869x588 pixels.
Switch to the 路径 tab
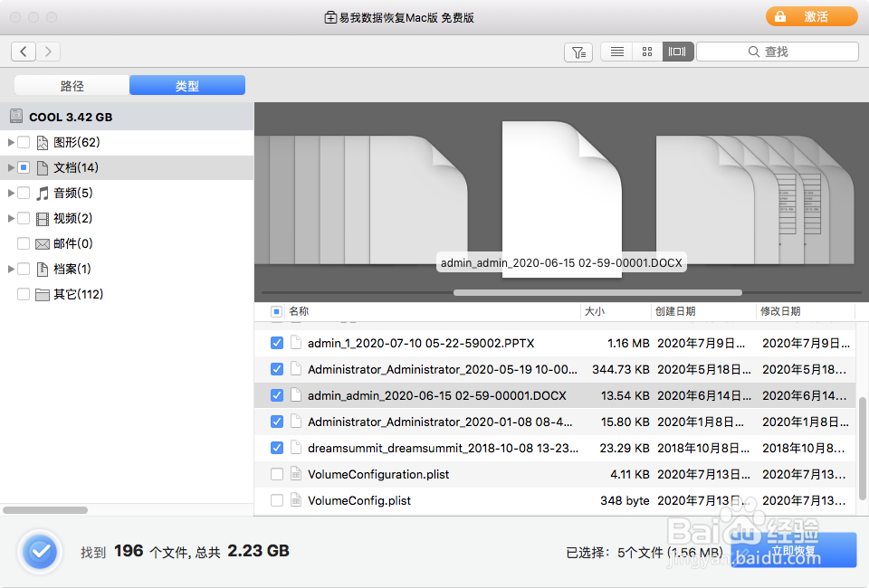(72, 85)
